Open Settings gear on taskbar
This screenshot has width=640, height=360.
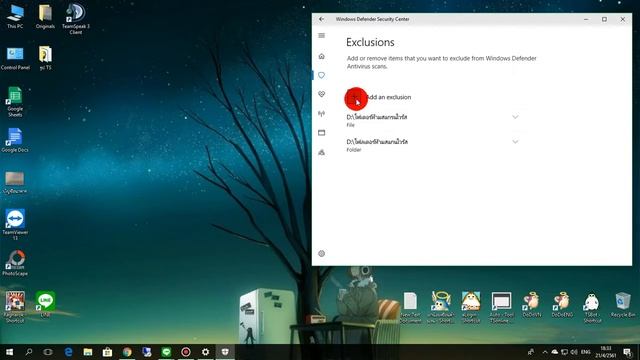tap(205, 352)
